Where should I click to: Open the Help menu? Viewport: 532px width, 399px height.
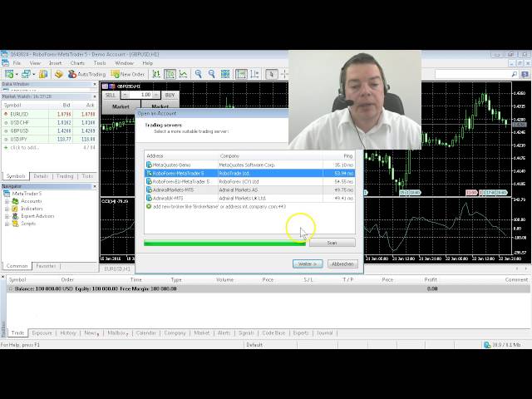(148, 63)
